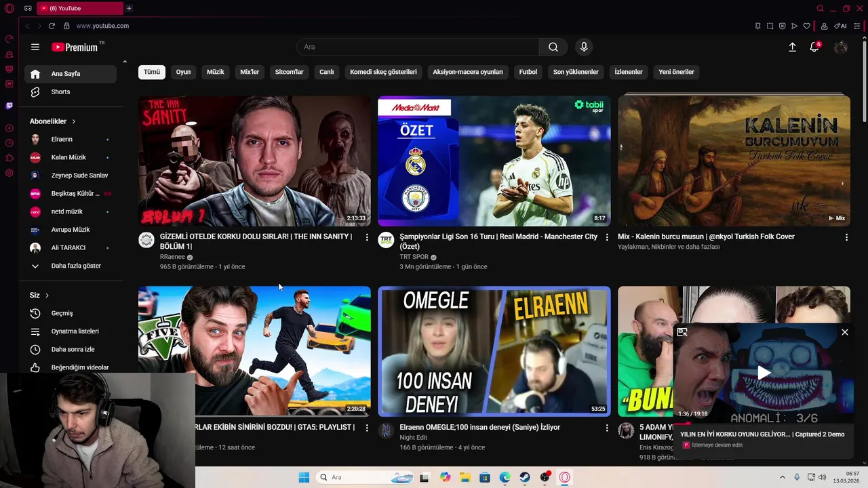Open the TRT SPOR channel link
868x488 pixels.
pyautogui.click(x=414, y=257)
